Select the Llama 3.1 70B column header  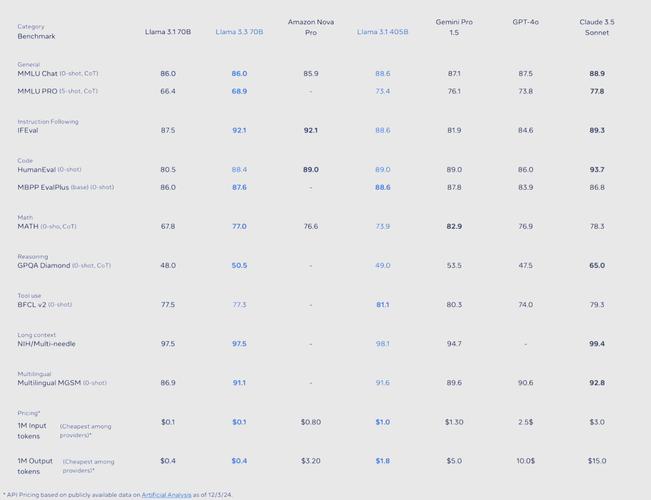click(x=168, y=32)
